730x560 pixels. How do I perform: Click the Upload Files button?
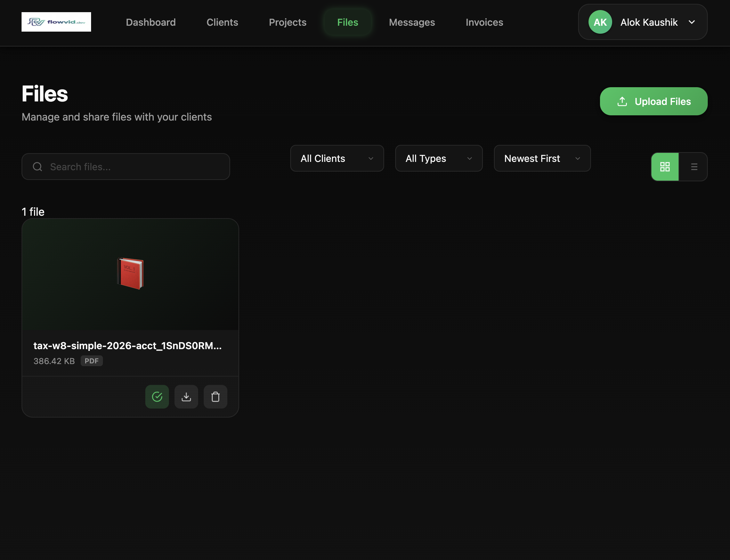(653, 101)
